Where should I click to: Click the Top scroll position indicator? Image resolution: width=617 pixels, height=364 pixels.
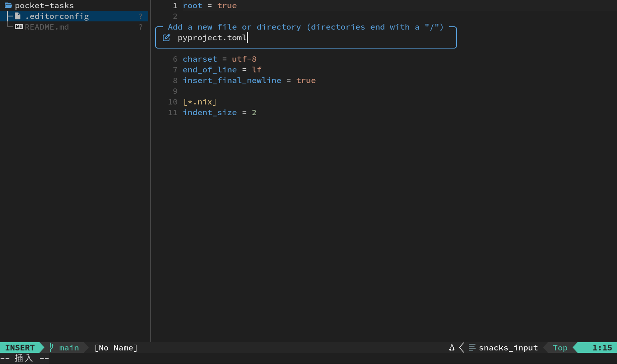(x=560, y=348)
